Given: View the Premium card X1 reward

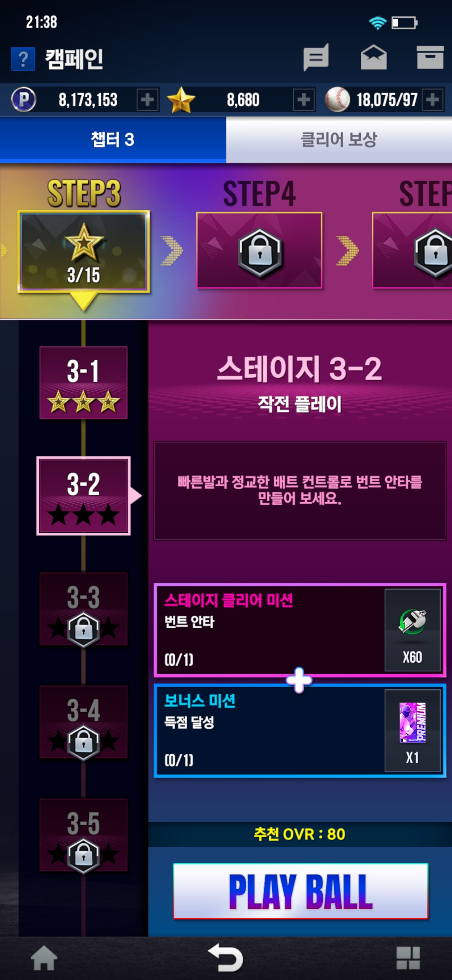Looking at the screenshot, I should tap(413, 730).
